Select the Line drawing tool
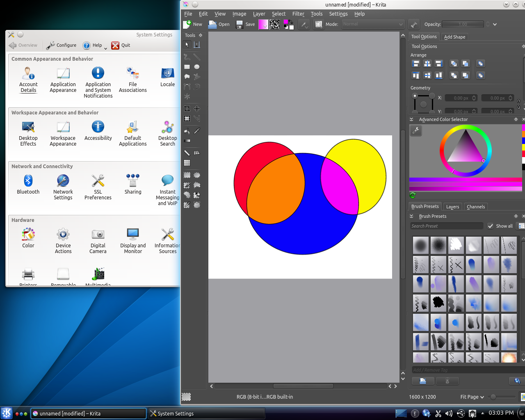Image resolution: width=525 pixels, height=420 pixels. tap(197, 57)
